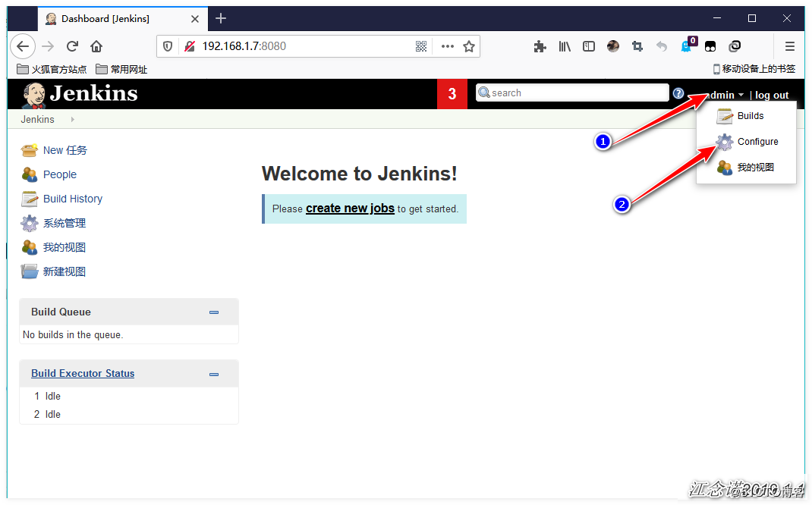Open the 系统管理 link

65,224
